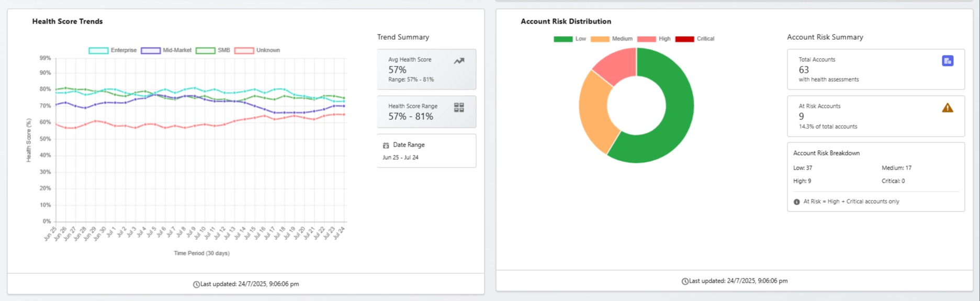980x301 pixels.
Task: Click the 'High: 9' breakdown value
Action: click(802, 181)
